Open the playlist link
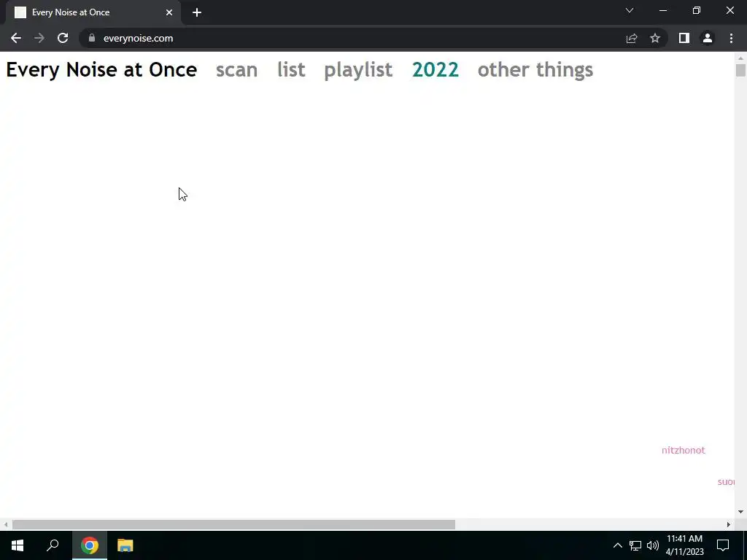 coord(358,71)
